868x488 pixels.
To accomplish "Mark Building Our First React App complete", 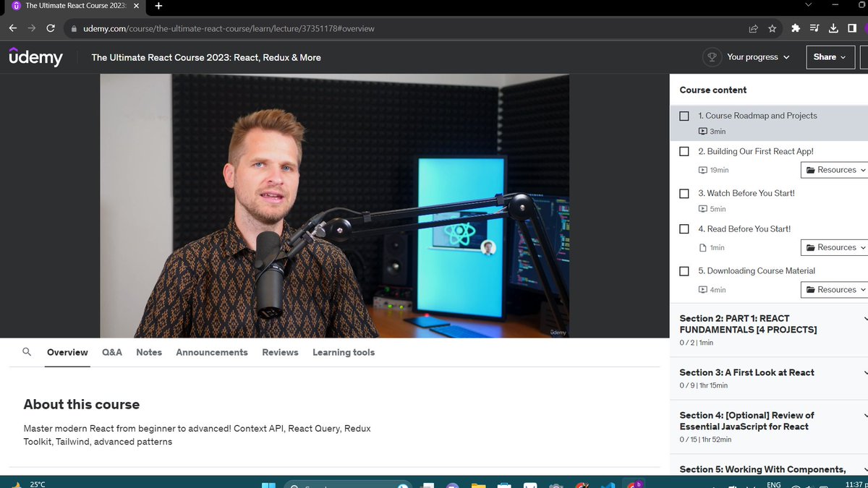I will point(684,151).
